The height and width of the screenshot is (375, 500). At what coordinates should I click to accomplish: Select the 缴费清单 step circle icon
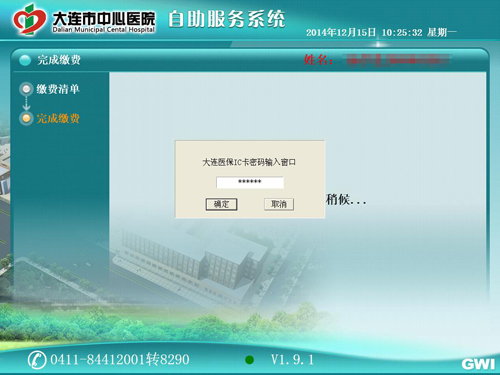pyautogui.click(x=26, y=89)
